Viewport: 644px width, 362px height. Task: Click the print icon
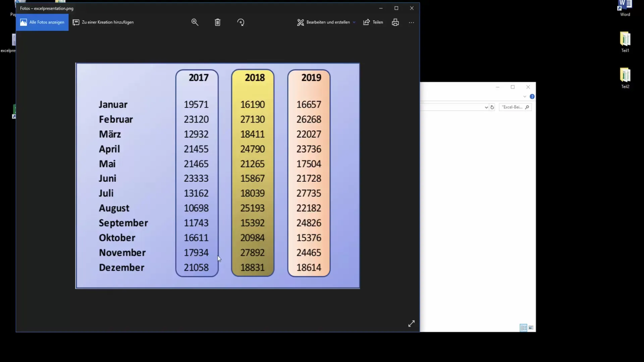pyautogui.click(x=395, y=22)
